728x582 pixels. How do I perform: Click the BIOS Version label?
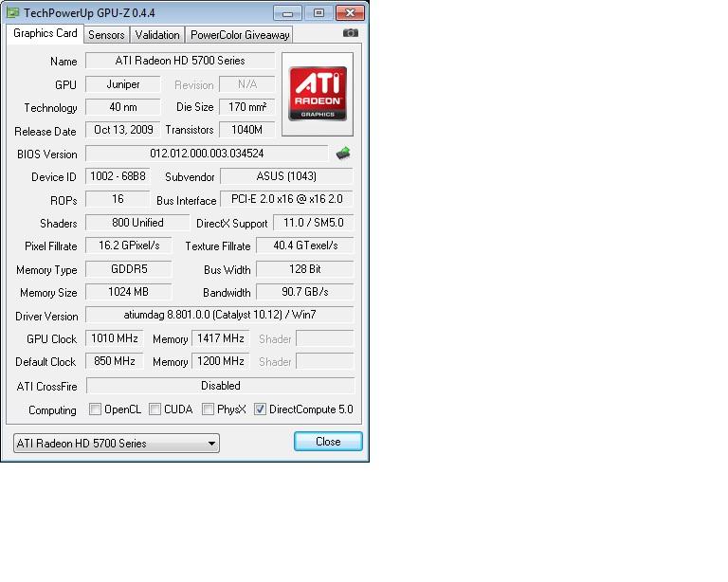46,155
